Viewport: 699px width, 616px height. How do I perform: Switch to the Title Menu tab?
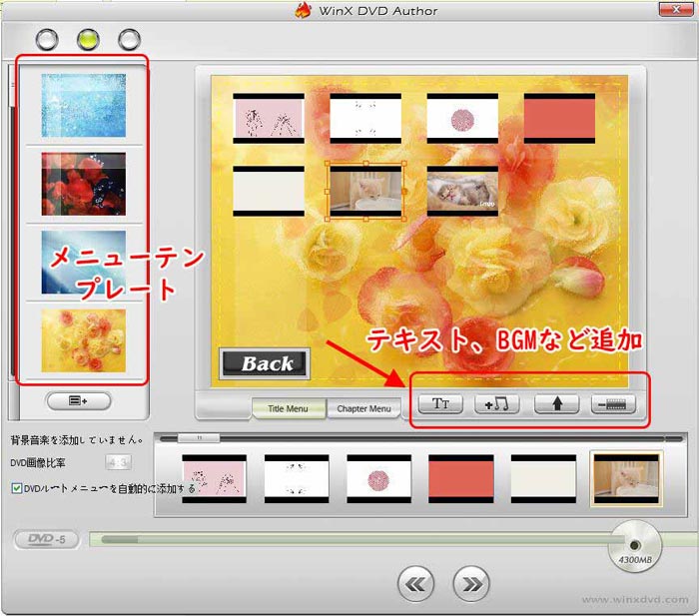tap(288, 408)
